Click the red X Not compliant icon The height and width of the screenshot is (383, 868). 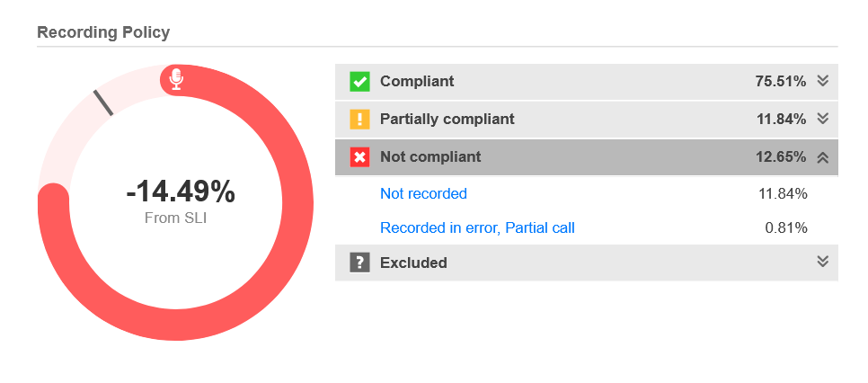359,157
